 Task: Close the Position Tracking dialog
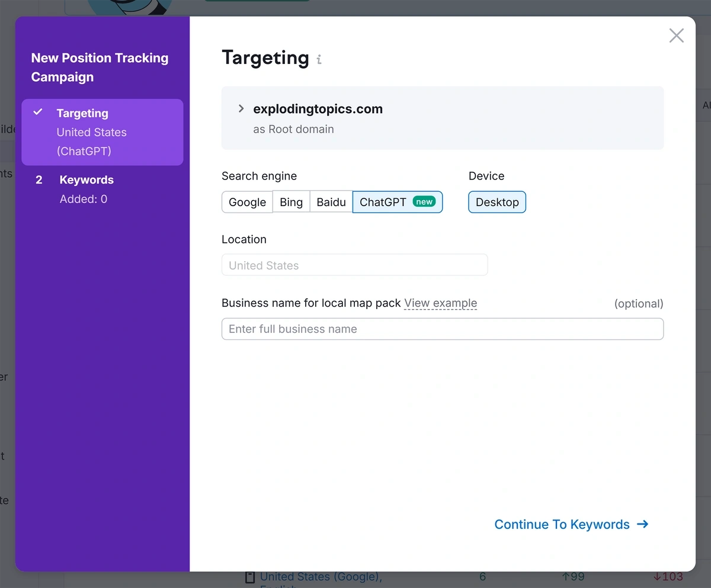click(x=676, y=36)
